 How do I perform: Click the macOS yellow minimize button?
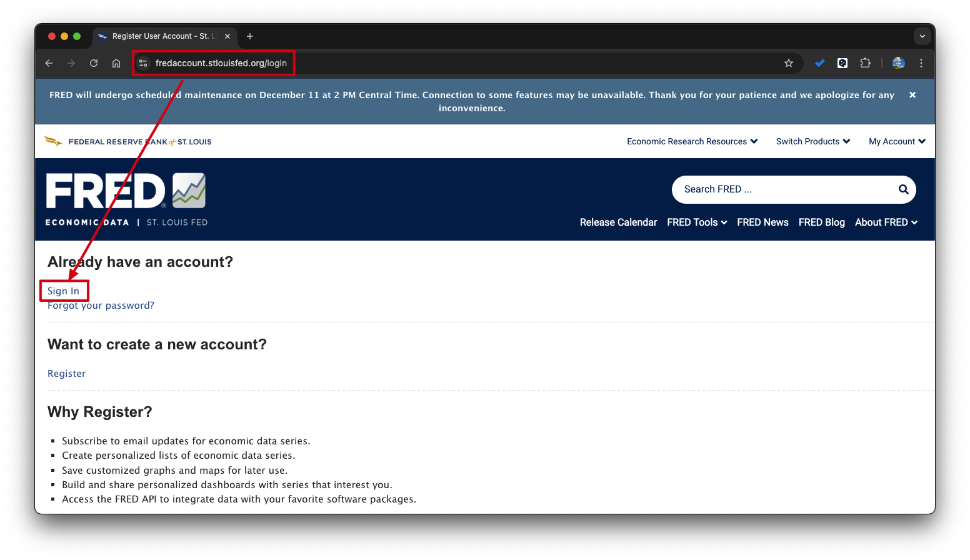(x=64, y=36)
